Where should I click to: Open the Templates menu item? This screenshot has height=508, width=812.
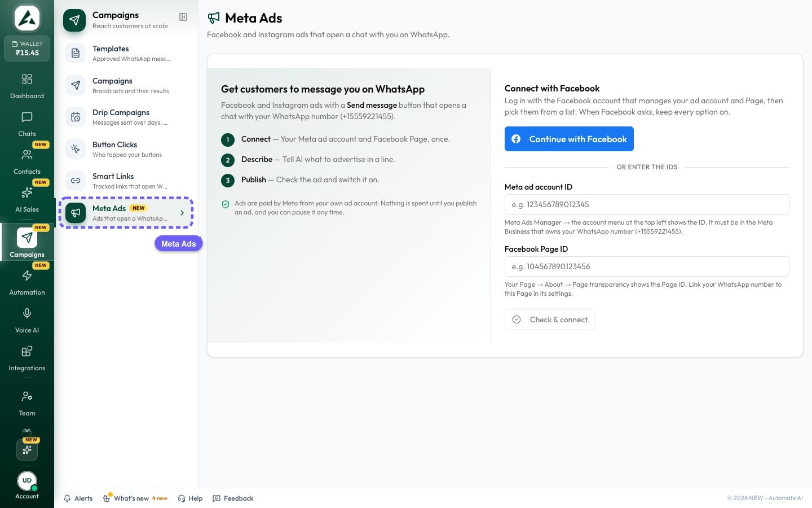coord(129,53)
